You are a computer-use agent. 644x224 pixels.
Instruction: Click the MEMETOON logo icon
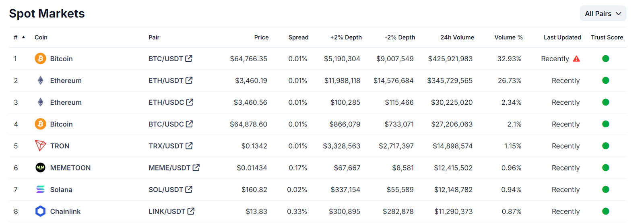[40, 168]
